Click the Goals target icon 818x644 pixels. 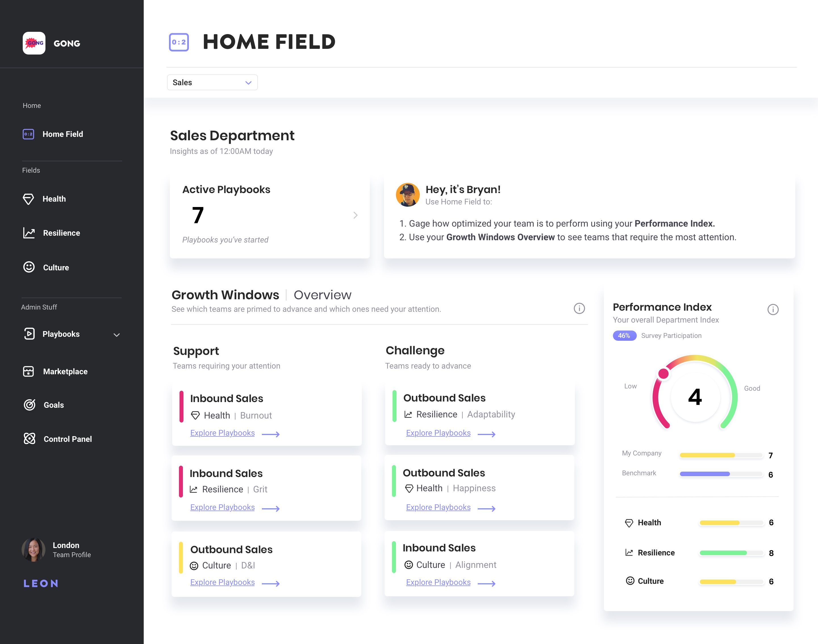point(30,405)
